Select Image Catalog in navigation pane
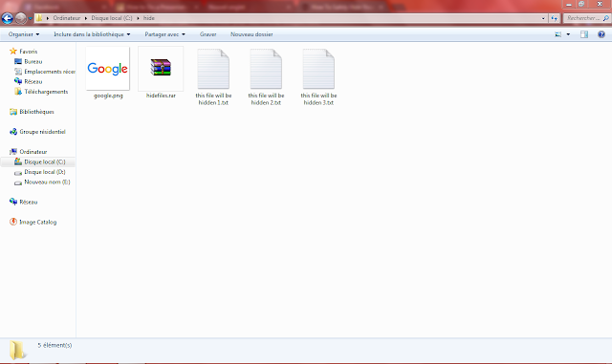The height and width of the screenshot is (364, 612). [x=38, y=222]
